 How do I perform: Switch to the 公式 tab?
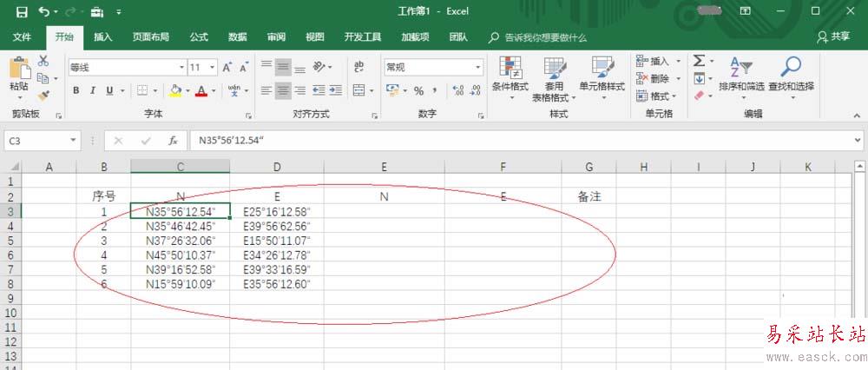point(199,37)
